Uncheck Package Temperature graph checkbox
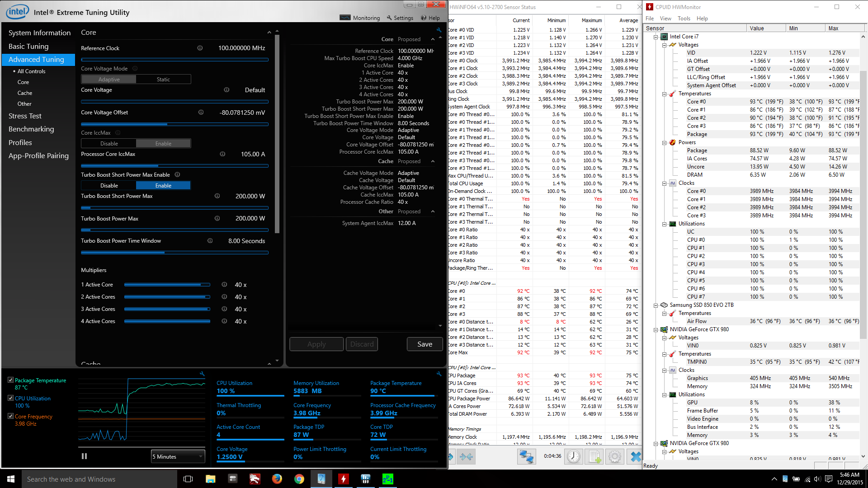Screen dimensions: 868x488 [x=10, y=380]
